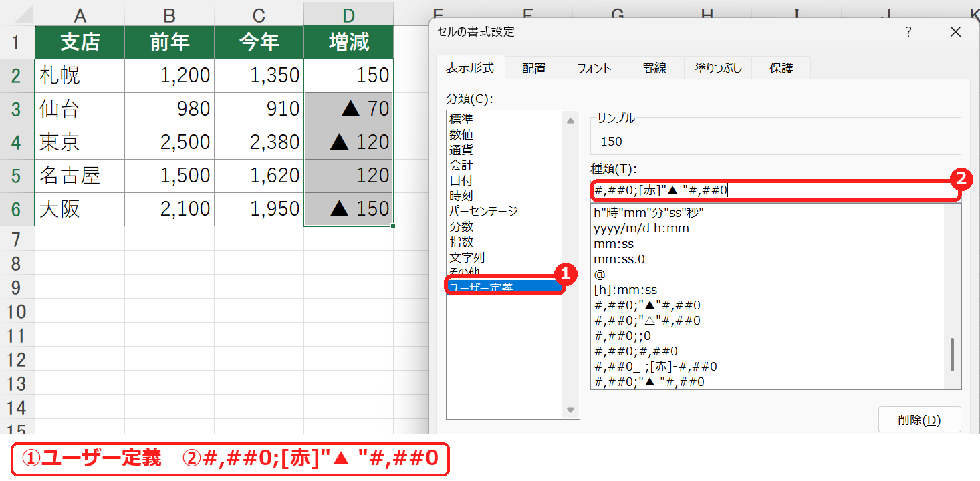Click into the 種類 format code field
Image resolution: width=980 pixels, height=481 pixels.
pos(775,190)
